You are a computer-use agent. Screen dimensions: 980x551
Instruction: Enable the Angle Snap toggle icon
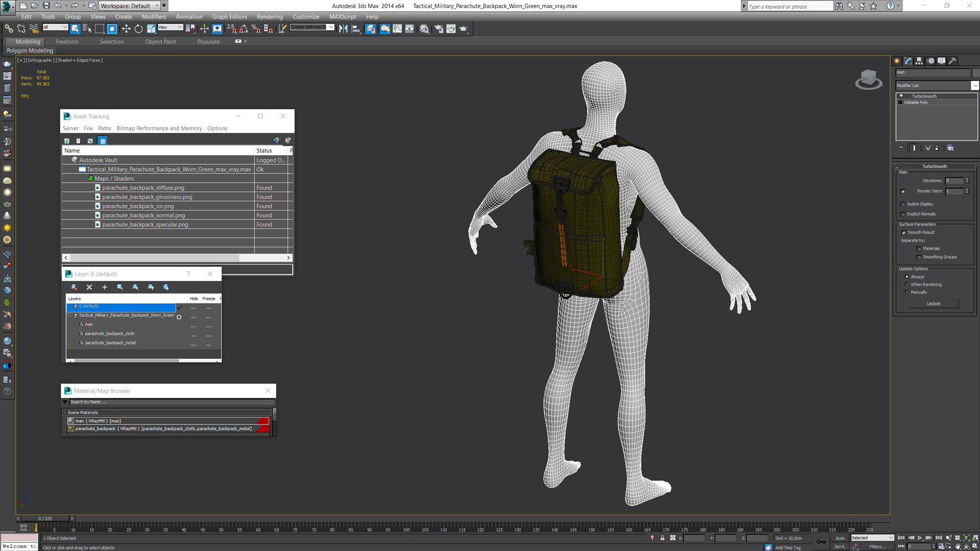click(243, 29)
